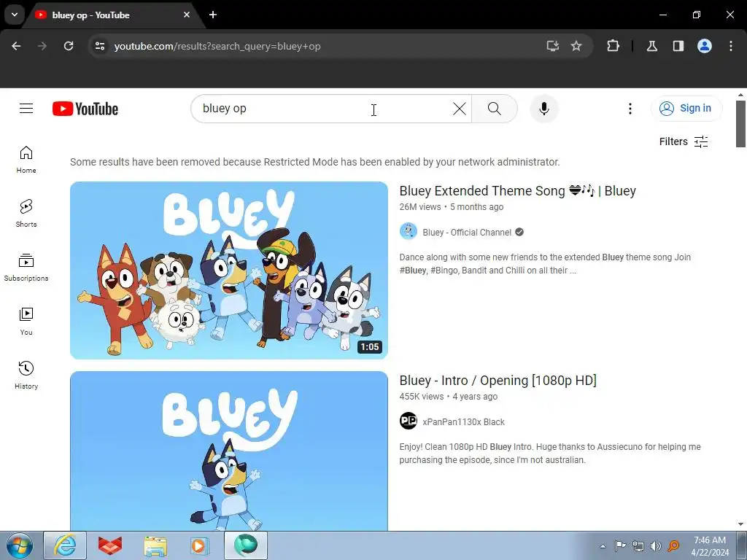Screen dimensions: 747x560
Task: Click install app icon in address bar
Action: click(553, 46)
